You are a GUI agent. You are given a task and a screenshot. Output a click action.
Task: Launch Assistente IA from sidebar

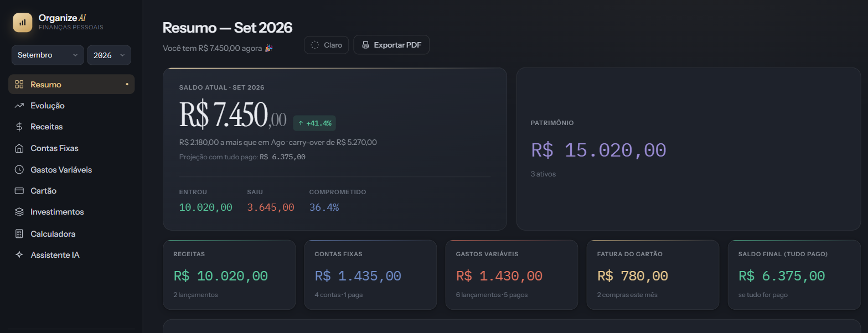click(71, 255)
